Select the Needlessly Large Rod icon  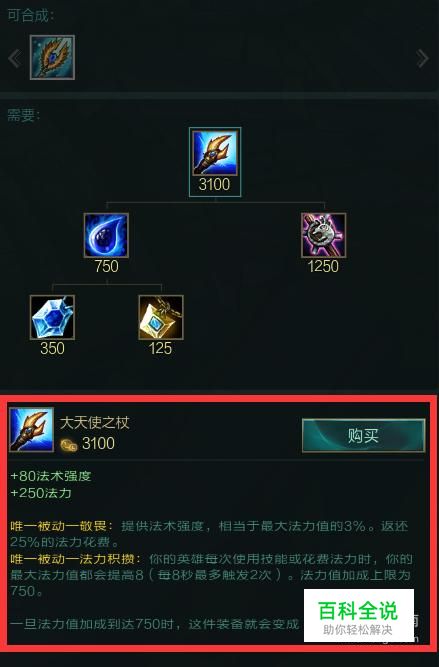tap(323, 235)
